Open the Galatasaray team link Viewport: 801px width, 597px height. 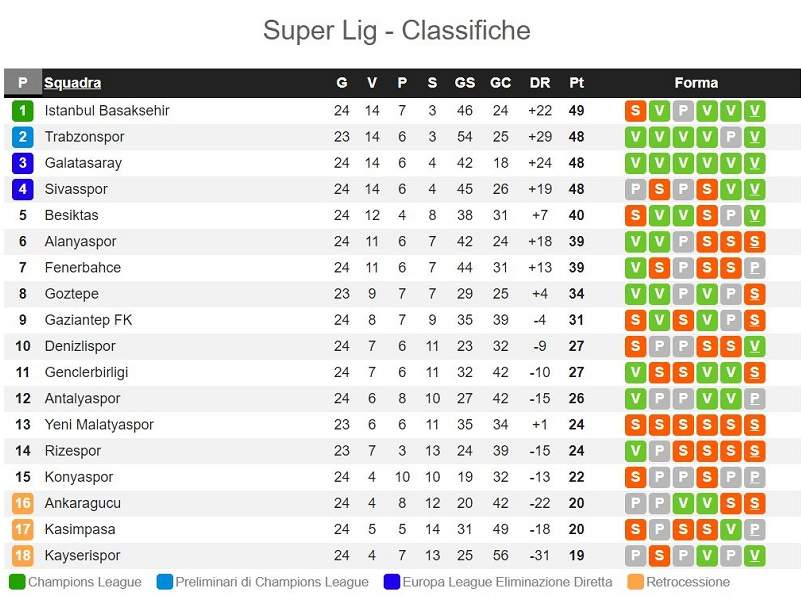(x=83, y=163)
